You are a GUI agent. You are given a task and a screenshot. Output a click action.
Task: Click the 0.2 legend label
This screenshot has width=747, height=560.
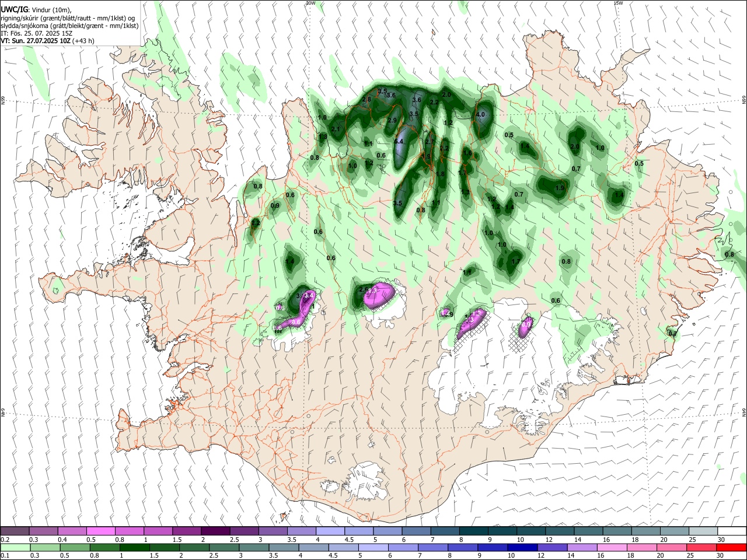click(5, 540)
